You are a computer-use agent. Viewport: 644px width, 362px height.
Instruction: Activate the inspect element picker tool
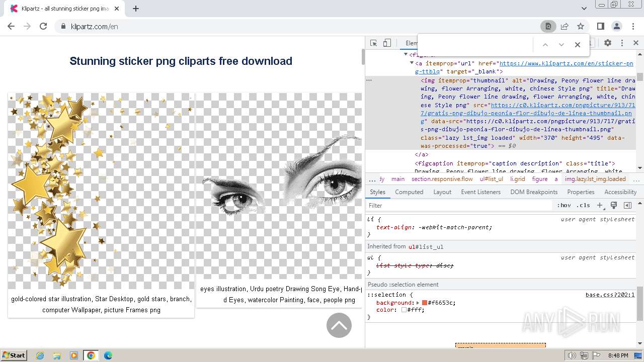373,43
